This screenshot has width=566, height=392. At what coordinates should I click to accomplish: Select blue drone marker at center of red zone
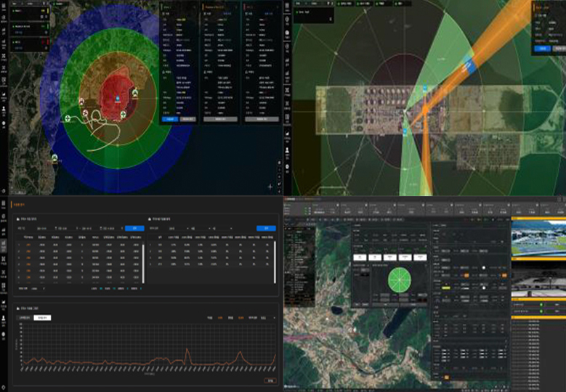[x=118, y=98]
